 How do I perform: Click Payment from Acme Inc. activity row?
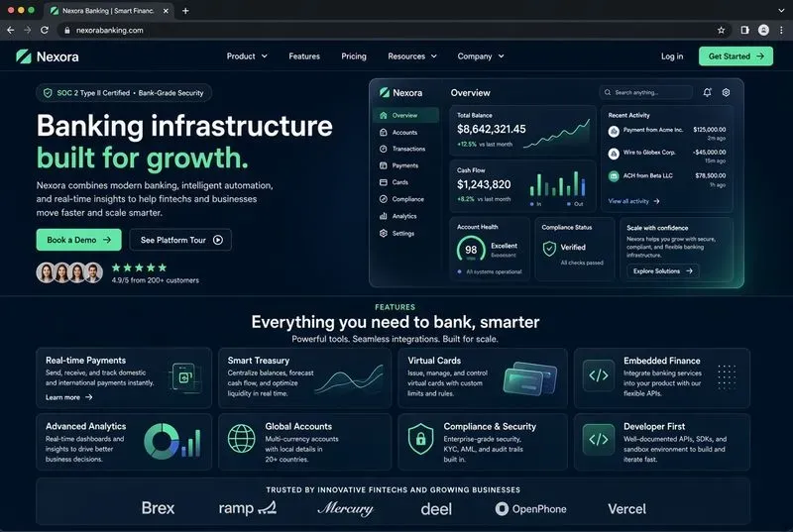point(667,133)
